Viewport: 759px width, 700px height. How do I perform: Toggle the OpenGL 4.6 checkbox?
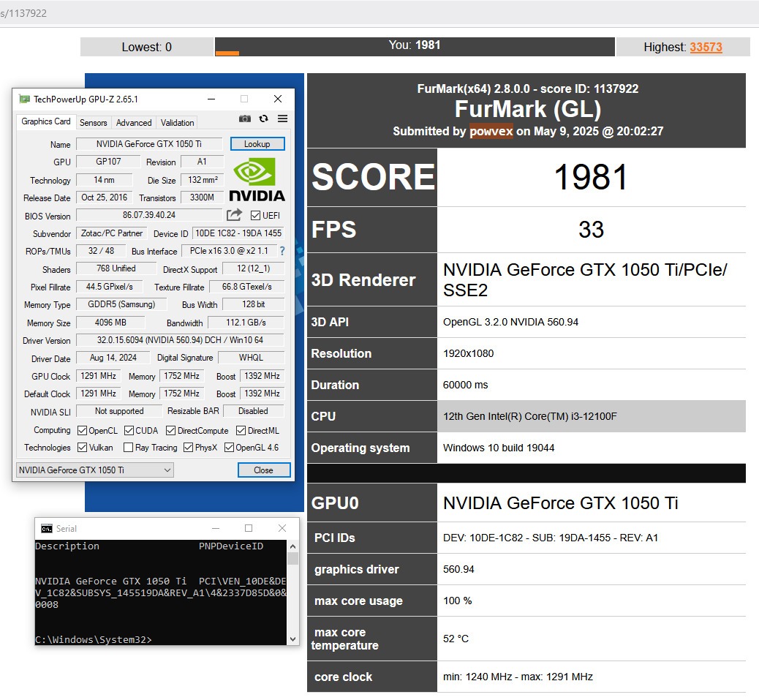point(229,448)
